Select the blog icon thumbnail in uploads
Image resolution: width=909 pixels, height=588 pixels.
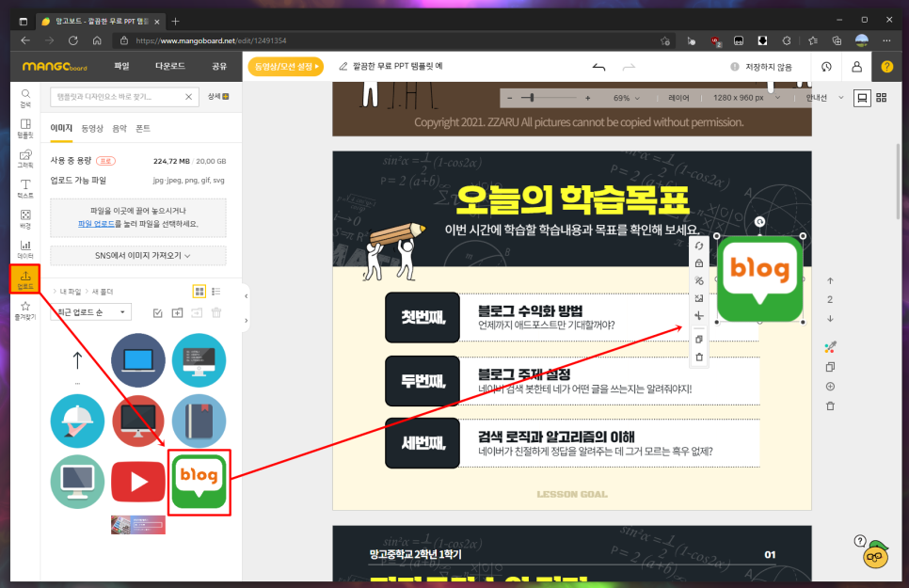[x=199, y=482]
